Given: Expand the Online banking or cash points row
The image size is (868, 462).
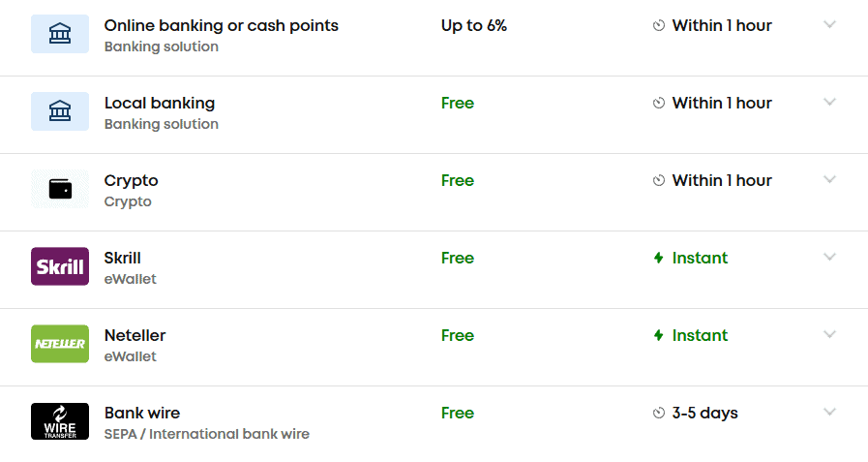Looking at the screenshot, I should coord(829,25).
